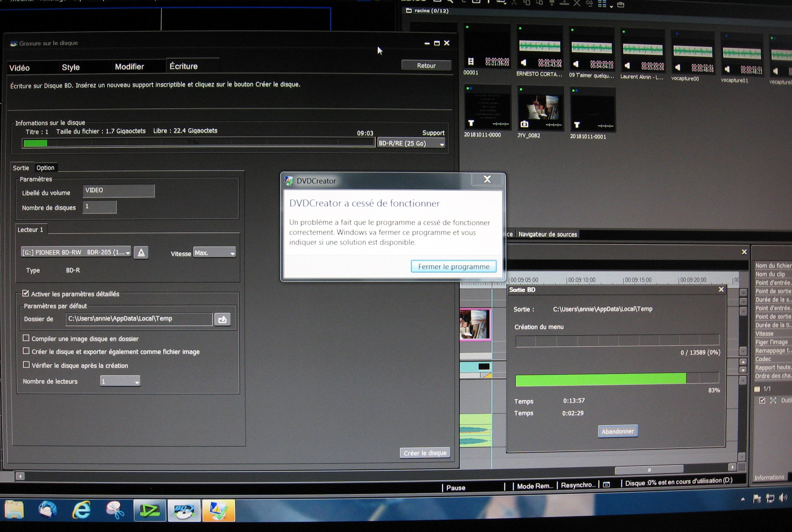The height and width of the screenshot is (532, 792).
Task: Click the timeline scroll right arrow
Action: [732, 467]
